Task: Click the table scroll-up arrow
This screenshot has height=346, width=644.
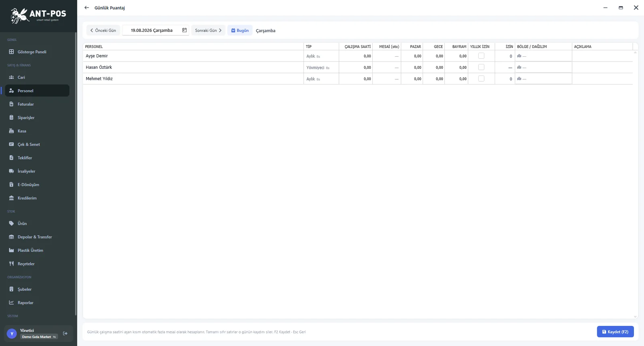Action: [635, 52]
